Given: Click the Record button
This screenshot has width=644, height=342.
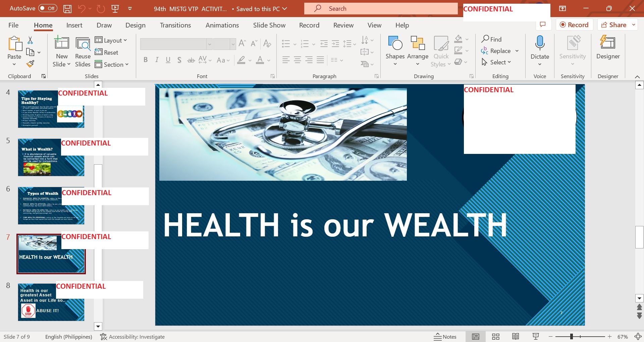Looking at the screenshot, I should point(574,25).
